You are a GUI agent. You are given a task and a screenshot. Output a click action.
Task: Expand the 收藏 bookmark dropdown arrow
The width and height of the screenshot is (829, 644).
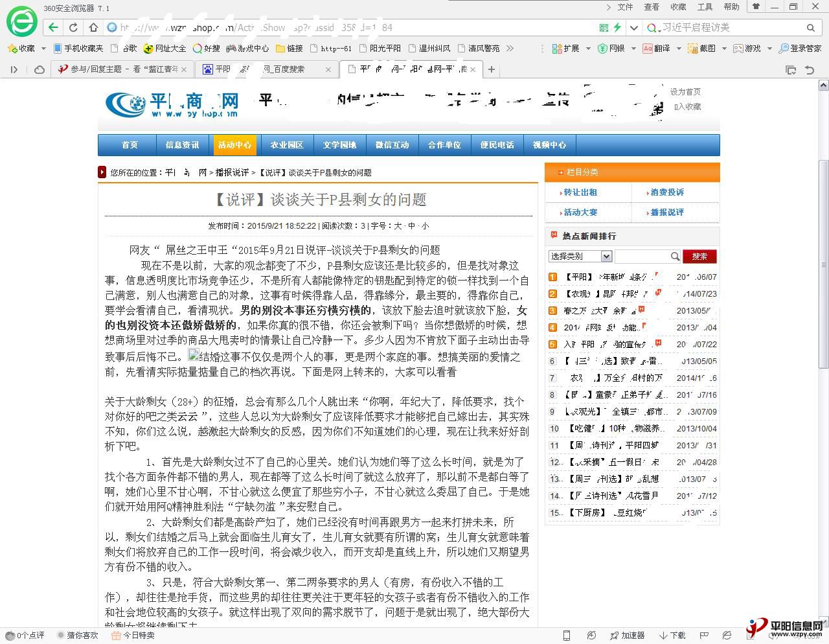click(x=43, y=49)
